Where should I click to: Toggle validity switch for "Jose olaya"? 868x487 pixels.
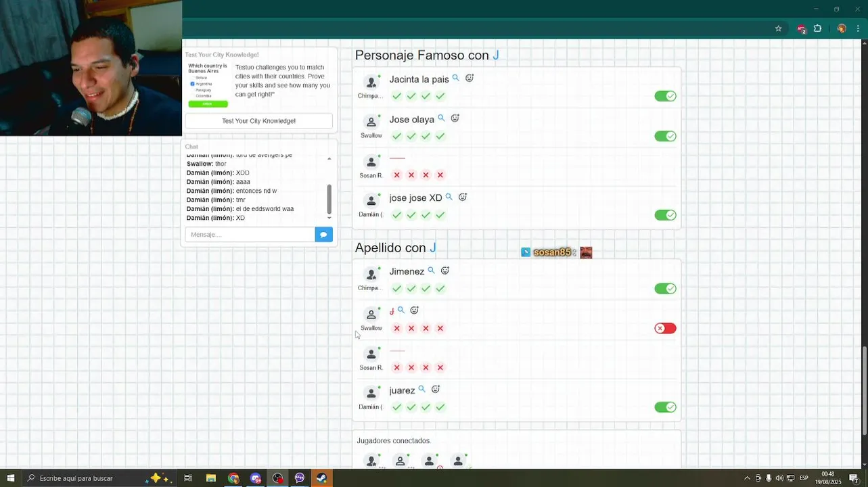(x=665, y=136)
